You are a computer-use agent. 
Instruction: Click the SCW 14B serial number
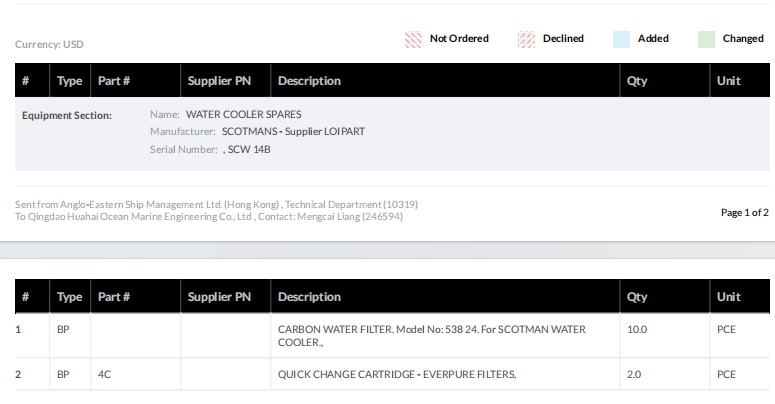click(x=248, y=149)
